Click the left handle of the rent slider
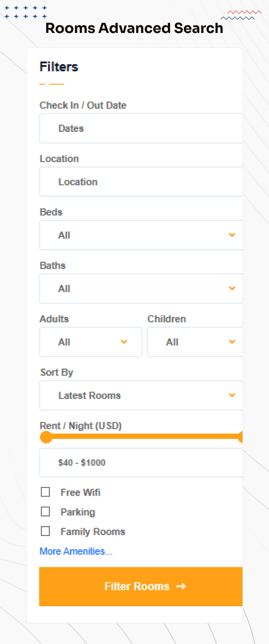This screenshot has height=644, width=269. click(46, 437)
